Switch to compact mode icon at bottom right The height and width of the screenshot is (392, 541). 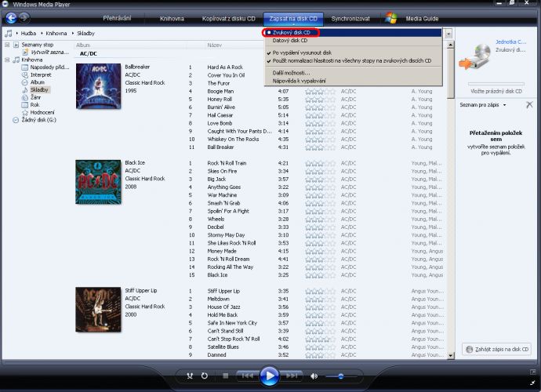tap(533, 383)
